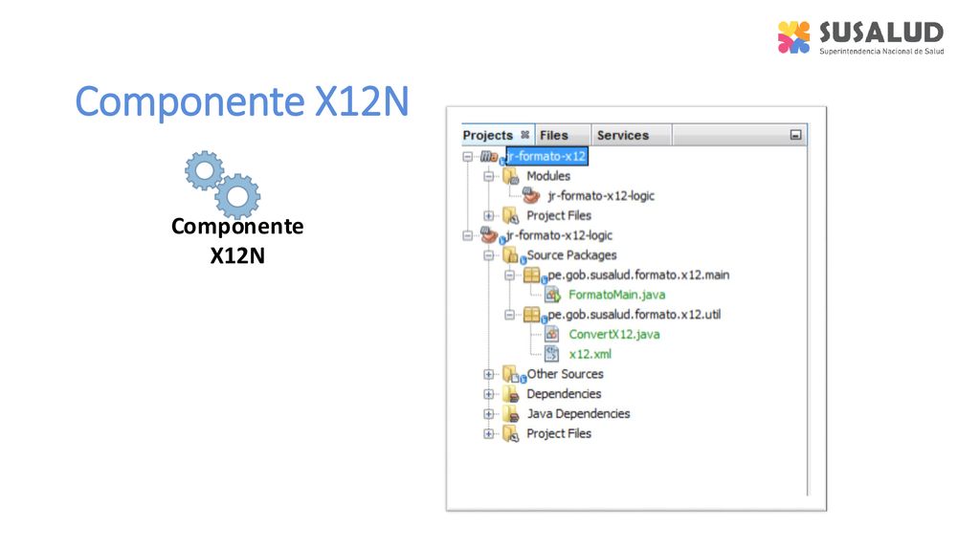Open the Files tab
This screenshot has height=551, width=980.
coord(554,135)
